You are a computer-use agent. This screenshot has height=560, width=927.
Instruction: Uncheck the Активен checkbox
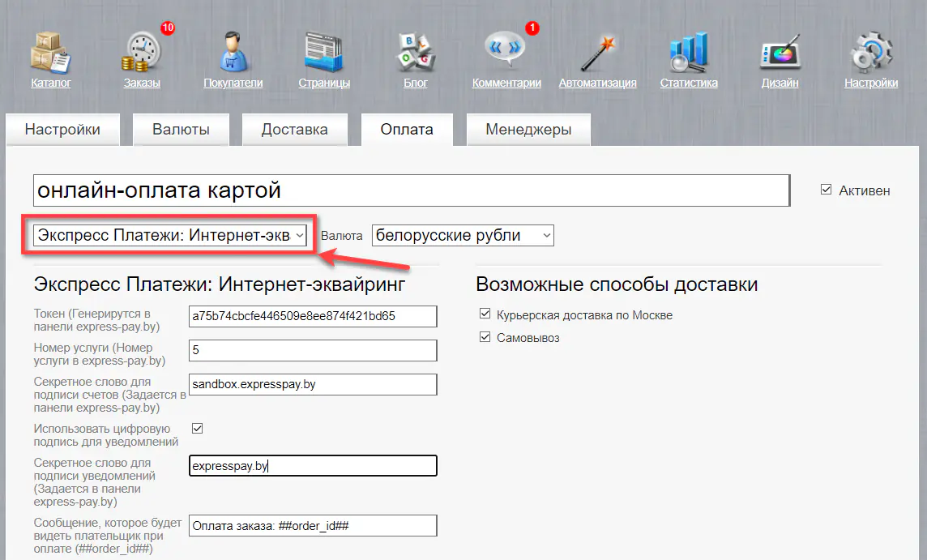(826, 189)
